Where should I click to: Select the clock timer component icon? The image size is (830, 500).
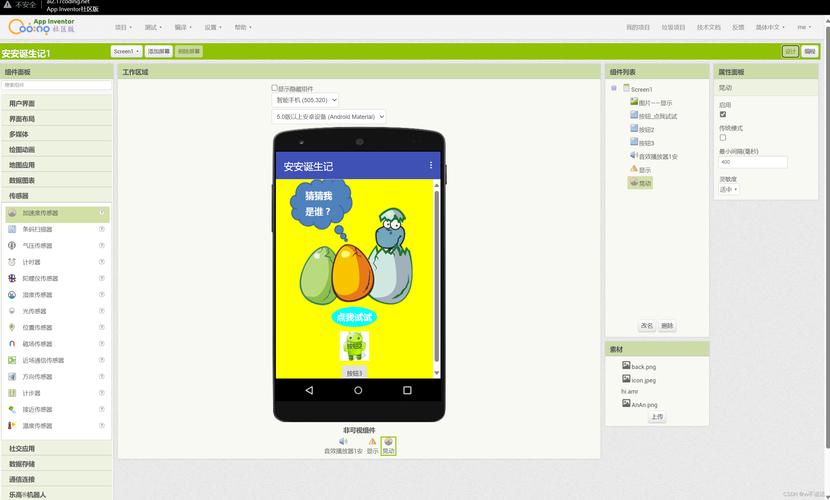(x=12, y=262)
